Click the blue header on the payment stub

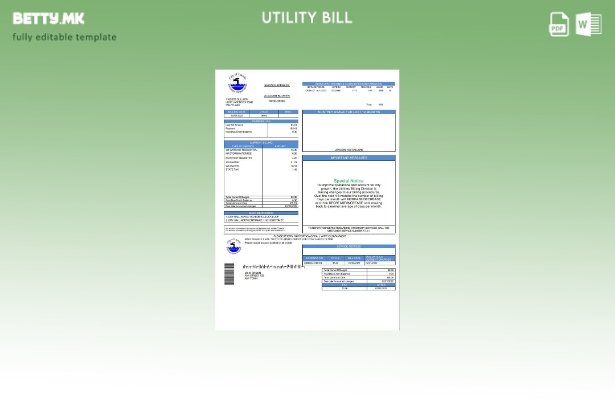tap(348, 246)
